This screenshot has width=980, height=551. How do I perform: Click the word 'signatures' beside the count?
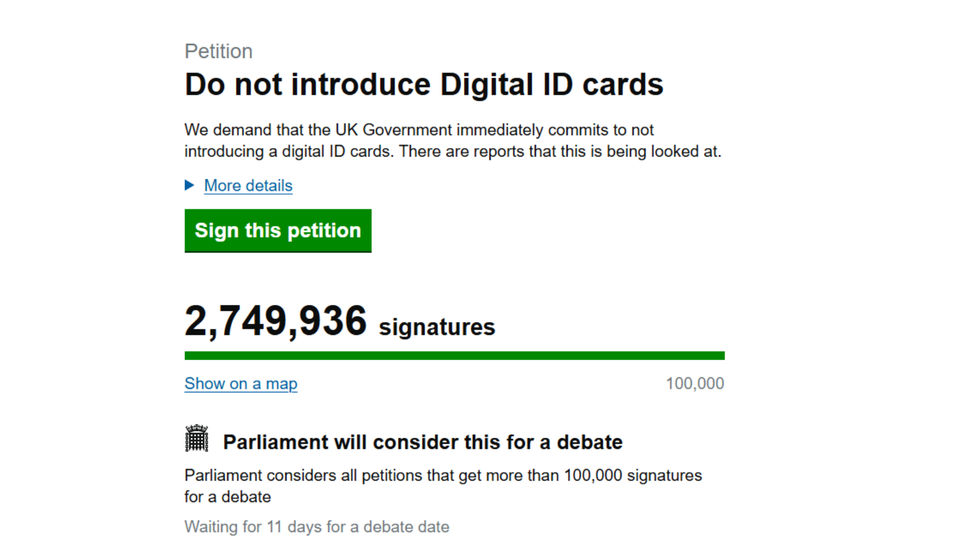pos(437,327)
